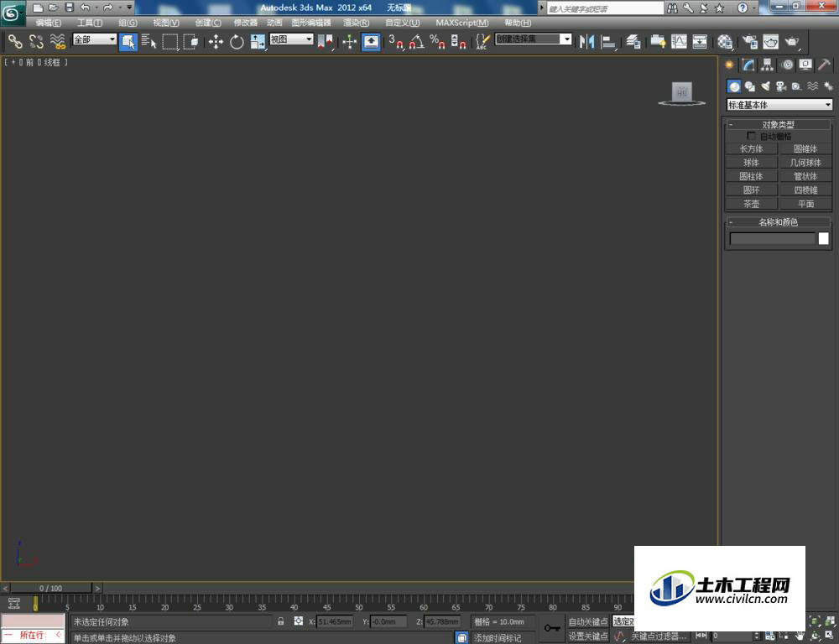Switch to Motion panel tab
The width and height of the screenshot is (839, 644).
[787, 65]
